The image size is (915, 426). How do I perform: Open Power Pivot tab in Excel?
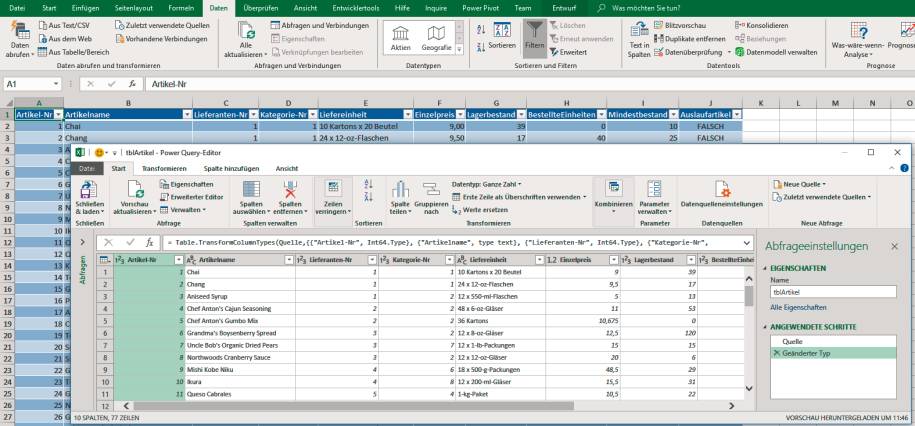(x=480, y=8)
